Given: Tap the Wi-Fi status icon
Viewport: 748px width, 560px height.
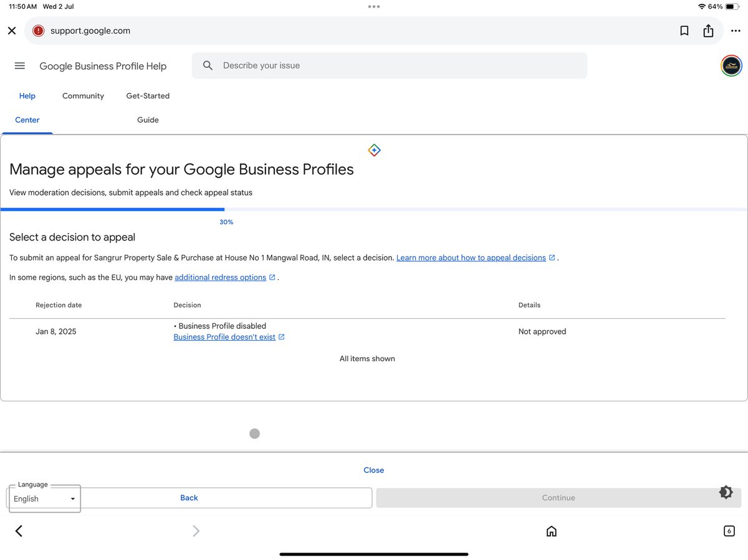Looking at the screenshot, I should pos(702,6).
